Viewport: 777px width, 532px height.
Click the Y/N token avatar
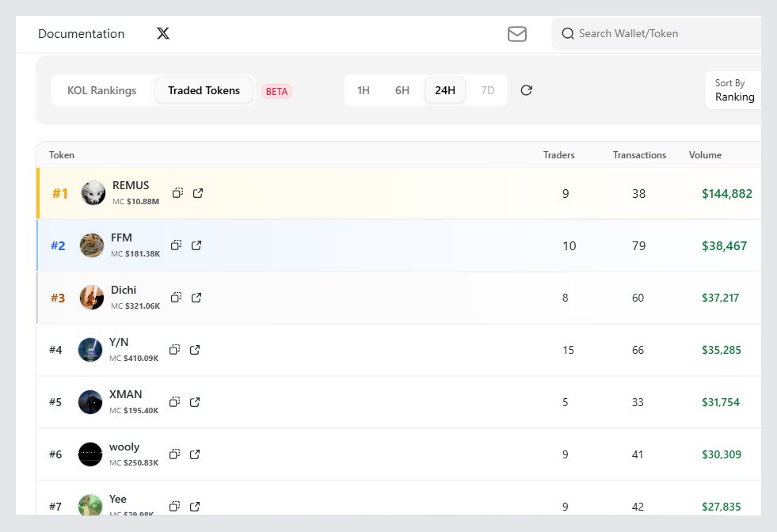(x=90, y=350)
